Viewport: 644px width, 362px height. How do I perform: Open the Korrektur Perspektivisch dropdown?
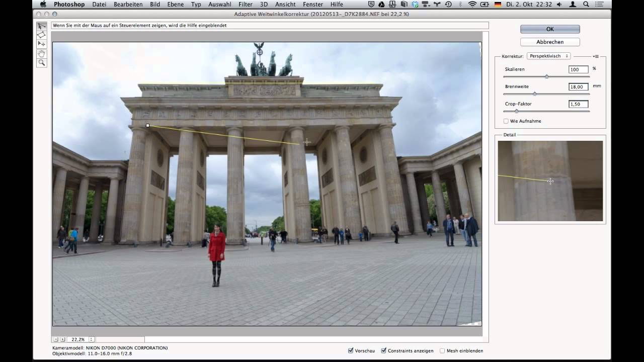[x=548, y=56]
